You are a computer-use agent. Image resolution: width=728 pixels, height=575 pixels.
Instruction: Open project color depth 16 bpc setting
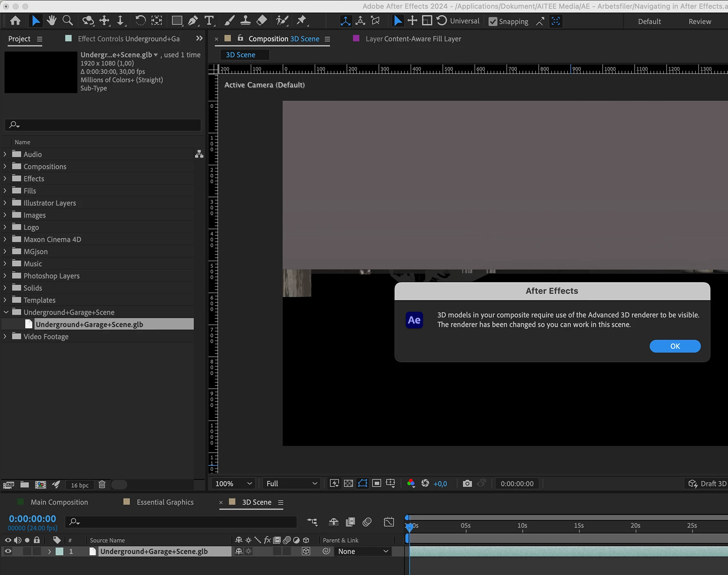point(80,485)
